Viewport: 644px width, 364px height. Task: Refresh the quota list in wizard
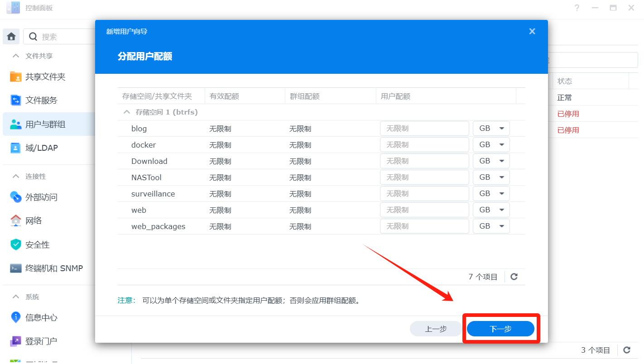point(514,277)
